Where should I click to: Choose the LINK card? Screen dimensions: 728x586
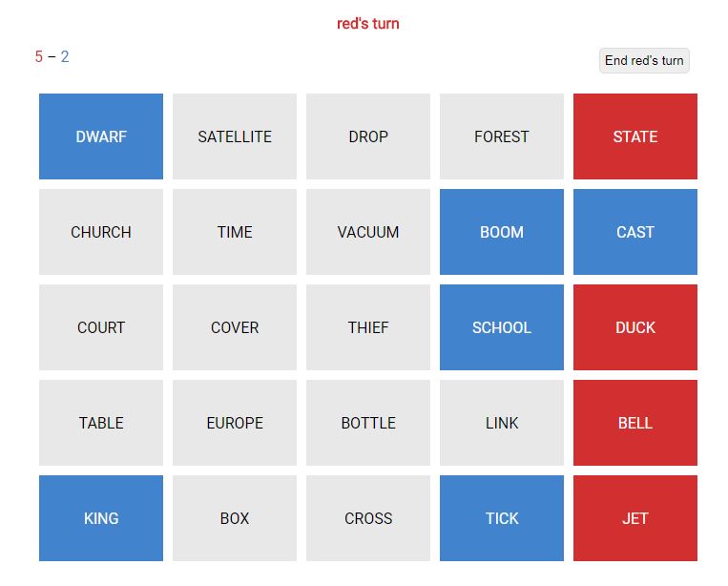(502, 423)
